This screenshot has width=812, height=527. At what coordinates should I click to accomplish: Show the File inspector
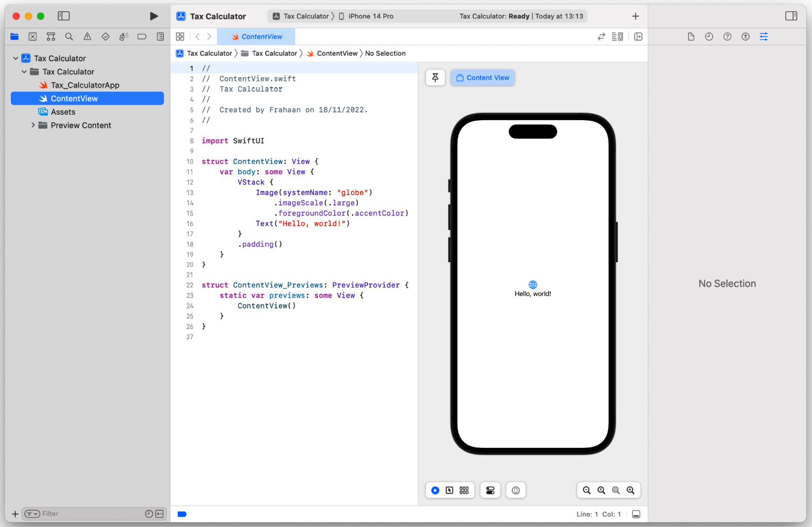(691, 36)
